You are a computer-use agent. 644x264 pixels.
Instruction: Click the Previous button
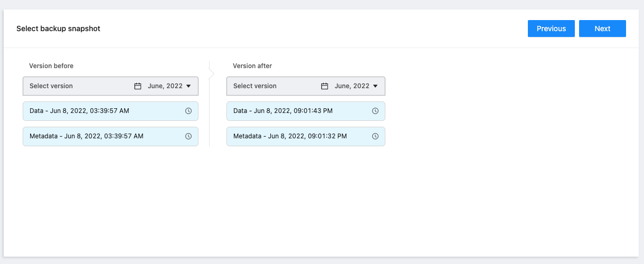[551, 29]
